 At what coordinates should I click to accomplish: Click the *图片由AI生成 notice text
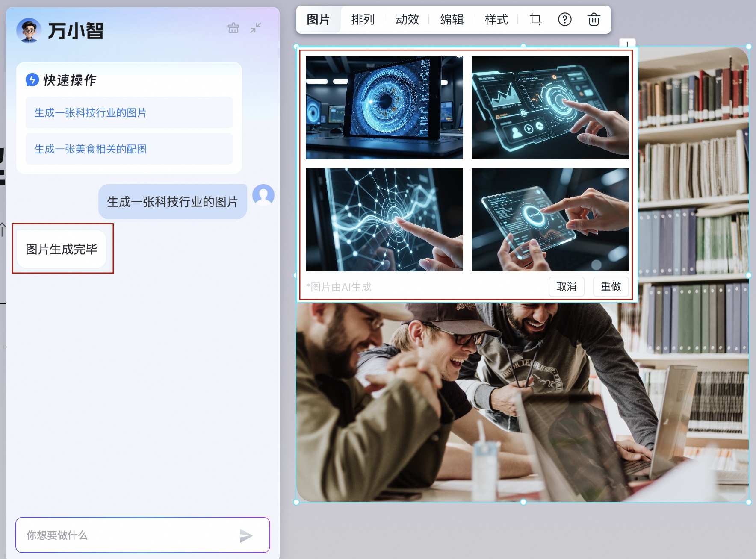(x=339, y=287)
